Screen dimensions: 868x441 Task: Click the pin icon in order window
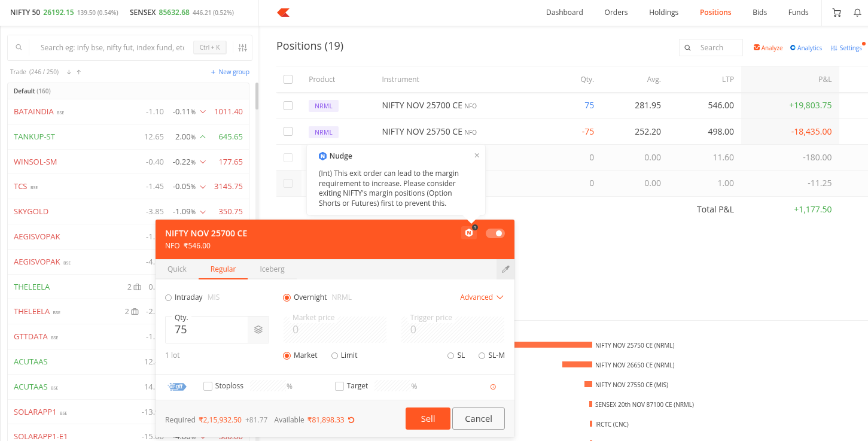pyautogui.click(x=505, y=269)
